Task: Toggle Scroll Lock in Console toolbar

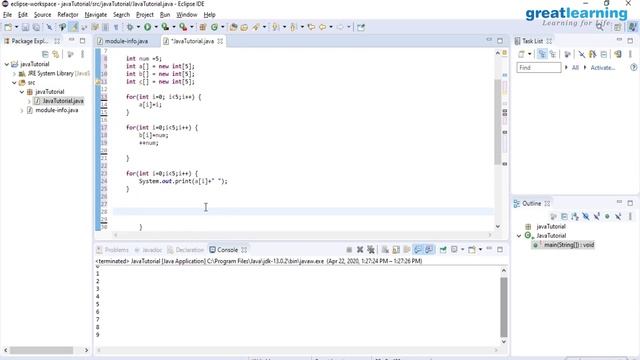Action: (x=396, y=250)
